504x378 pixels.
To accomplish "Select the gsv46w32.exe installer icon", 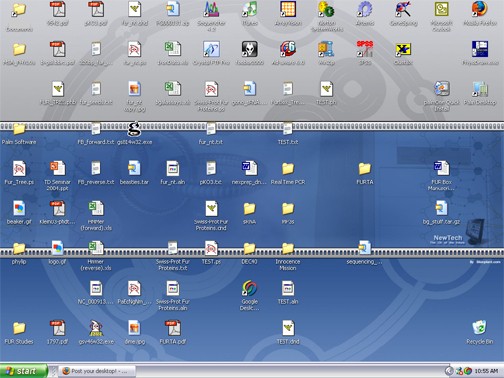I will point(96,328).
